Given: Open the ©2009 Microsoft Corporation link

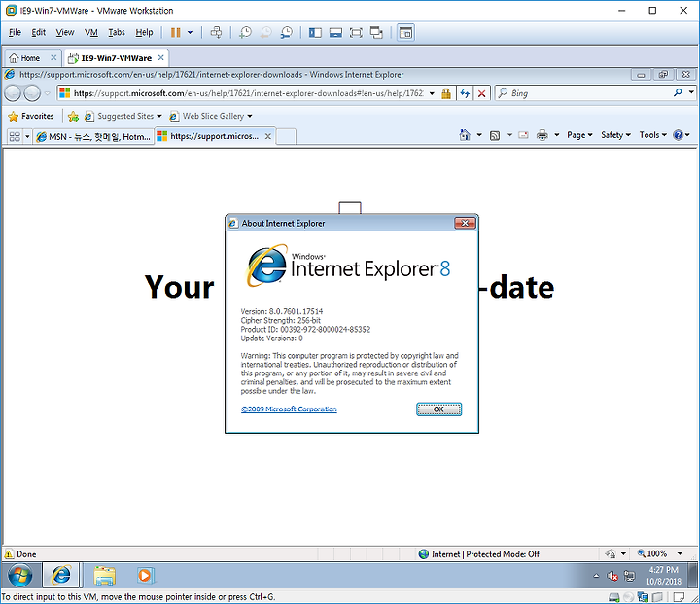Looking at the screenshot, I should pos(289,409).
